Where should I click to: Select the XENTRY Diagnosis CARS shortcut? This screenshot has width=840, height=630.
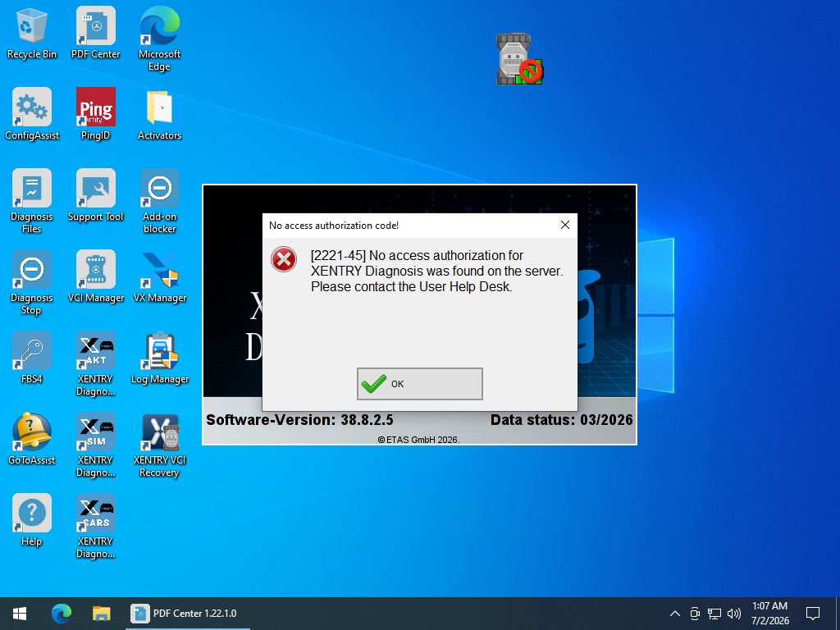[x=95, y=527]
